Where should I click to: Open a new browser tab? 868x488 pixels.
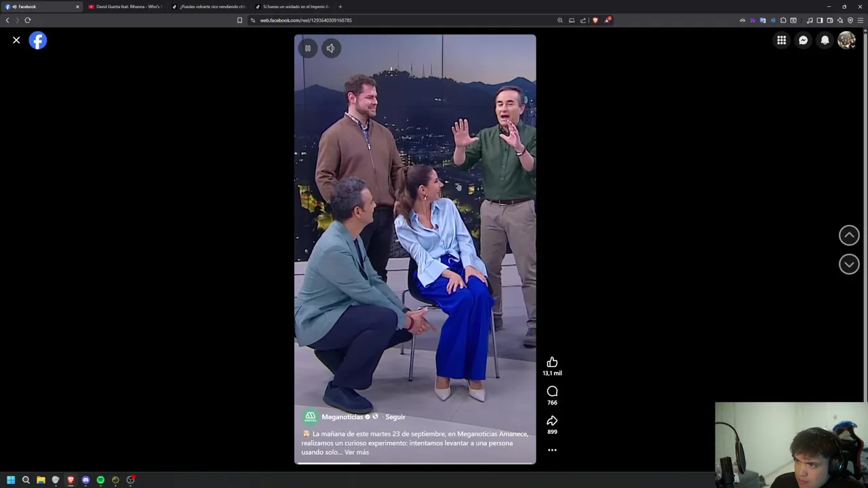click(x=340, y=7)
